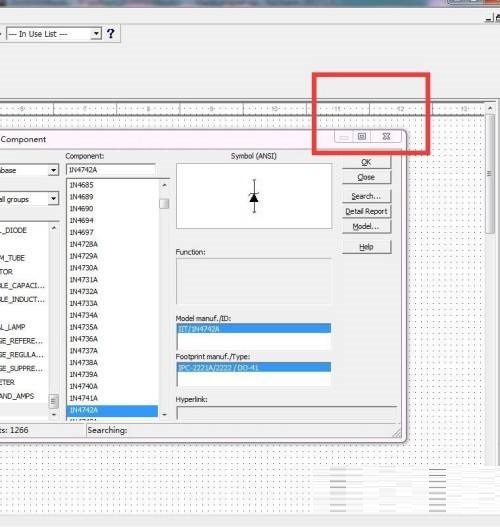Open the Model... button

point(366,227)
